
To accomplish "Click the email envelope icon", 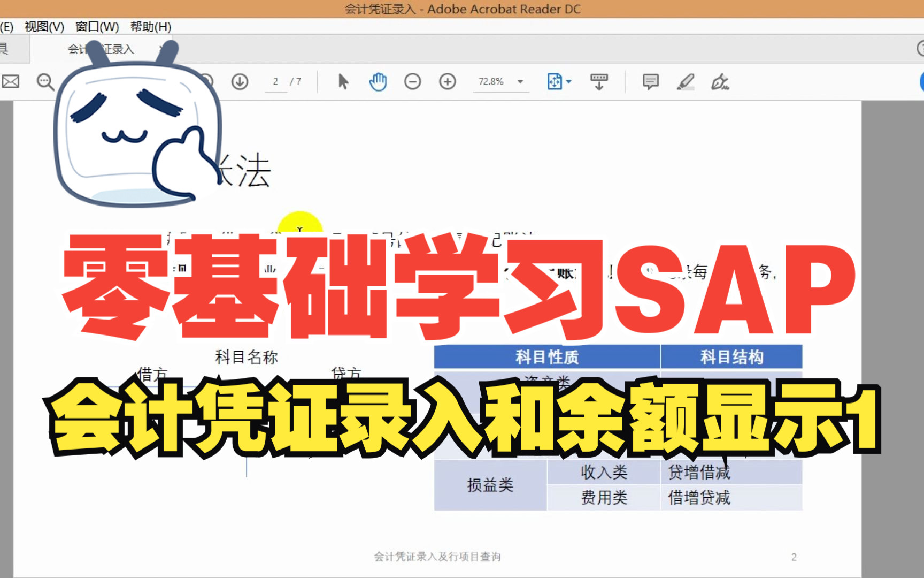I will pyautogui.click(x=10, y=81).
